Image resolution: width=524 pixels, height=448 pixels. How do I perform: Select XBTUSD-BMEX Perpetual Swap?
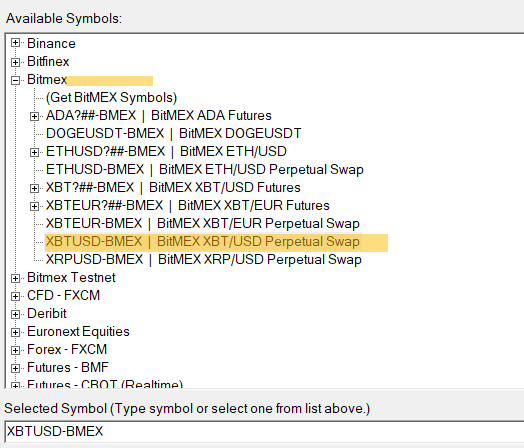coord(203,242)
